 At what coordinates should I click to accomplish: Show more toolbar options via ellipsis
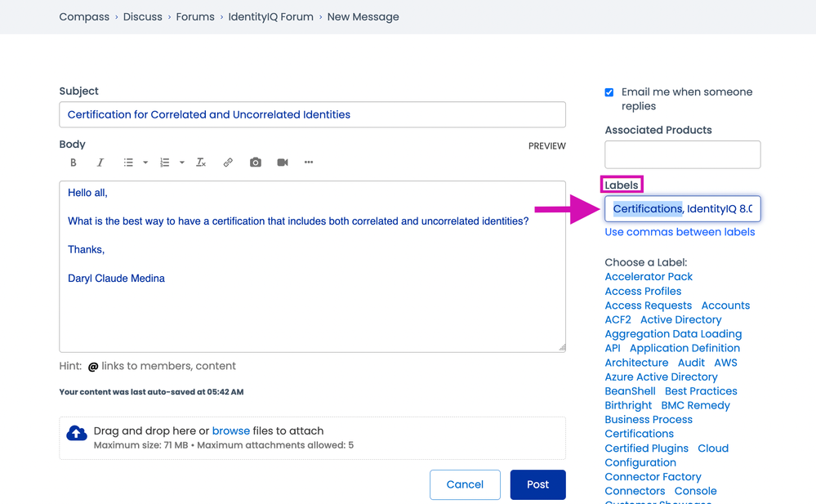click(x=309, y=163)
